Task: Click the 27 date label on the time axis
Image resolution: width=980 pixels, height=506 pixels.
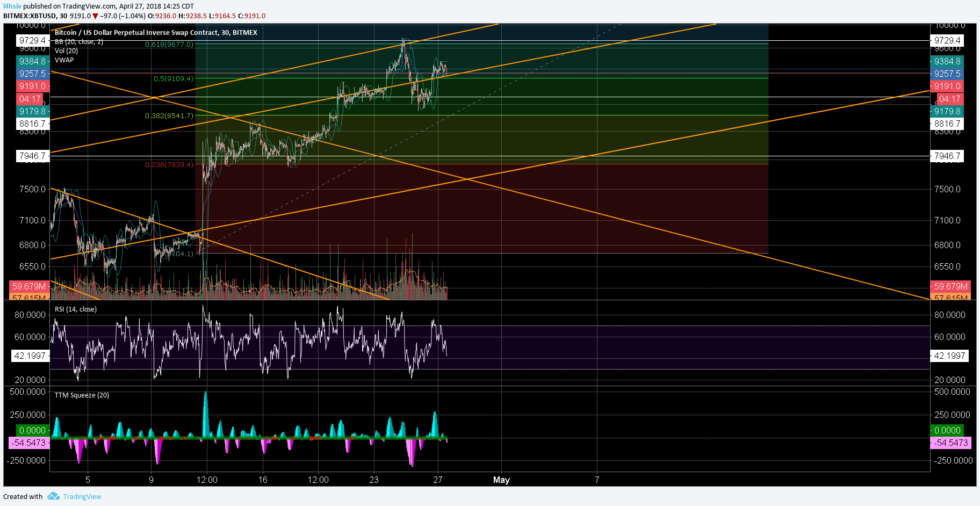Action: click(438, 480)
